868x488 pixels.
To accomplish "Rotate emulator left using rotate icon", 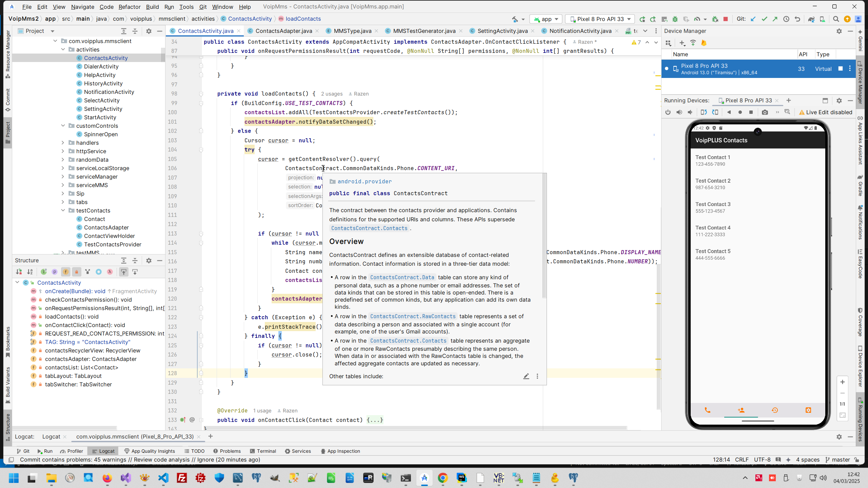I will pos(704,112).
